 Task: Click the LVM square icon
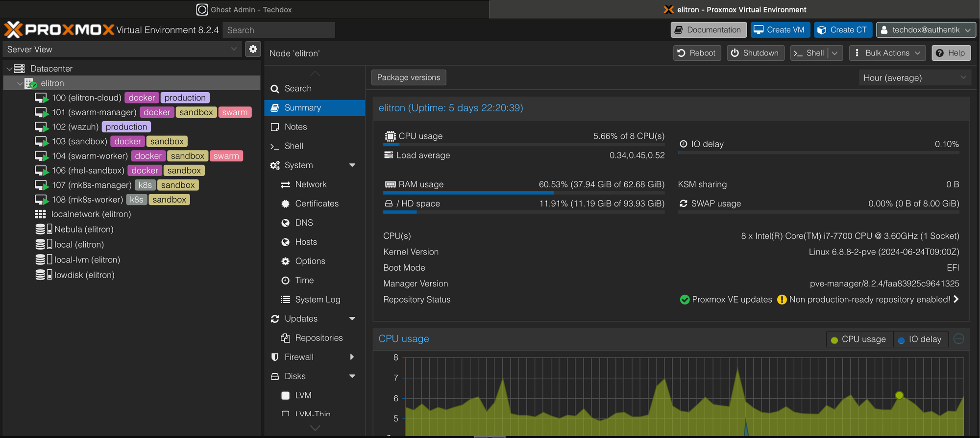click(285, 395)
